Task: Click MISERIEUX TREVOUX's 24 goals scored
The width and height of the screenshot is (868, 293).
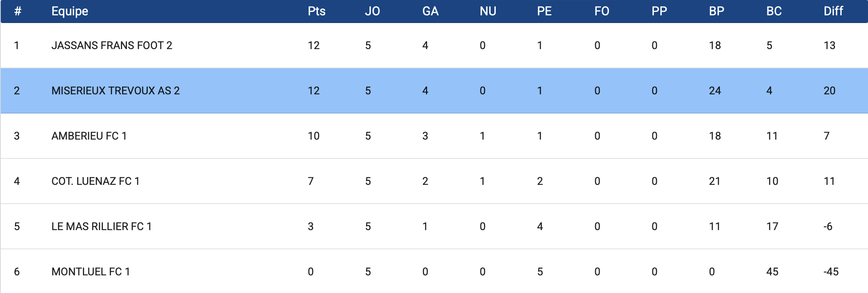Action: (715, 91)
